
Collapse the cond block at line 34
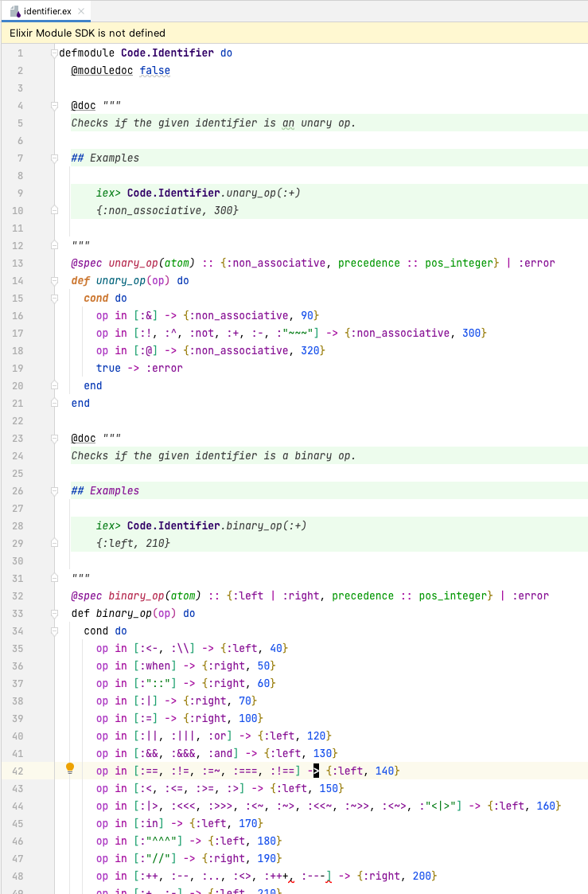(x=55, y=631)
